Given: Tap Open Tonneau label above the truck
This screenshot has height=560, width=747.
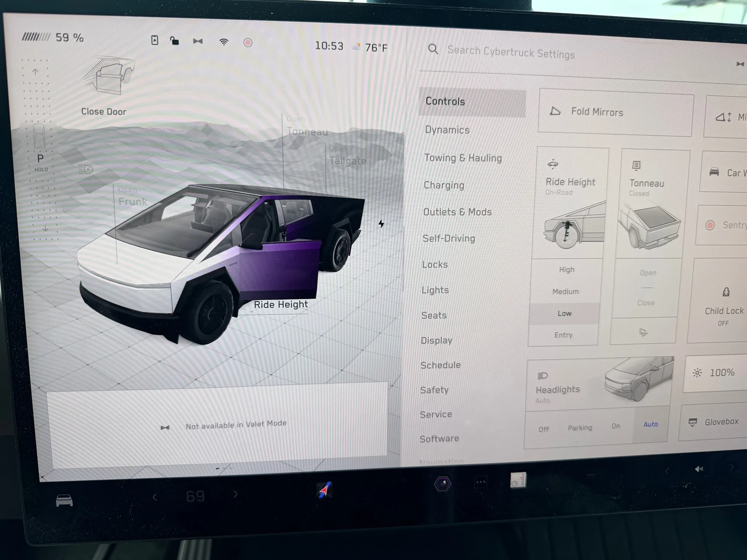Looking at the screenshot, I should coord(307,126).
